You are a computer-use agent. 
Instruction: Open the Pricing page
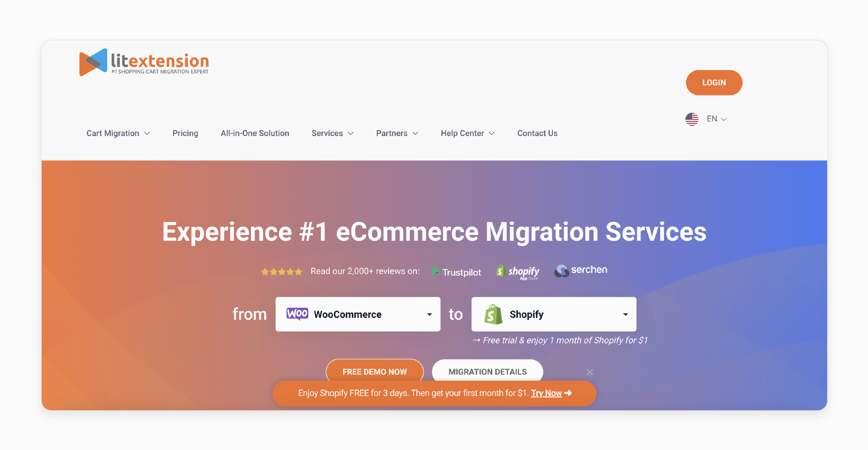pyautogui.click(x=185, y=133)
